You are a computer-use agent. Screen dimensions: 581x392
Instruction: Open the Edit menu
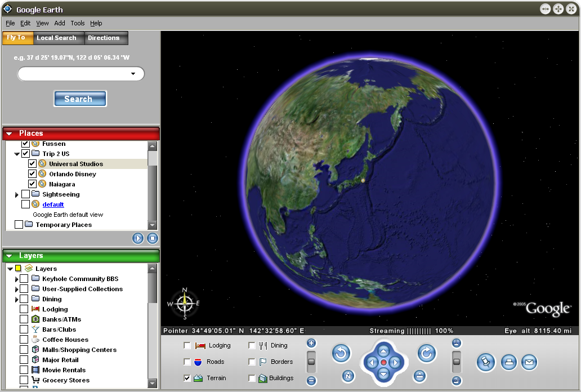pos(25,23)
